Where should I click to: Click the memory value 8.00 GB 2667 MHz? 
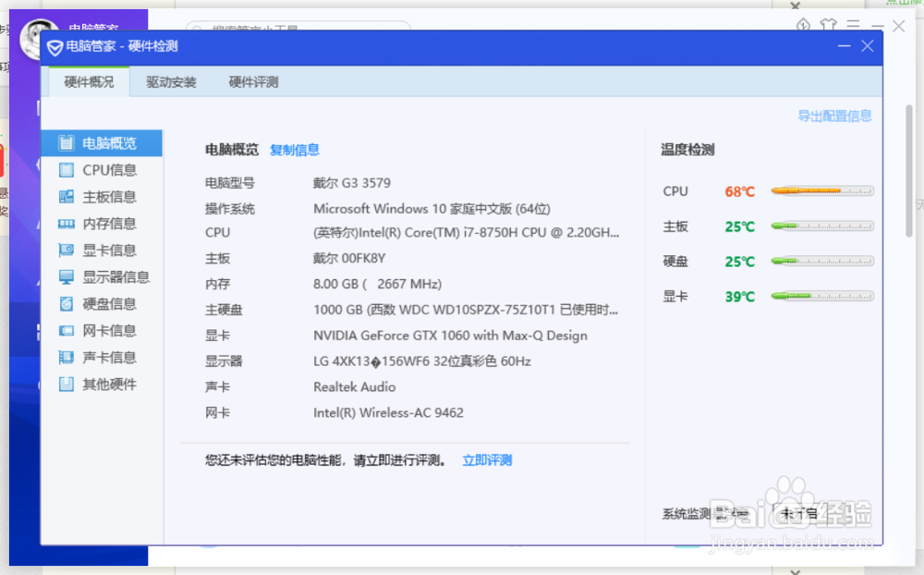pyautogui.click(x=377, y=284)
